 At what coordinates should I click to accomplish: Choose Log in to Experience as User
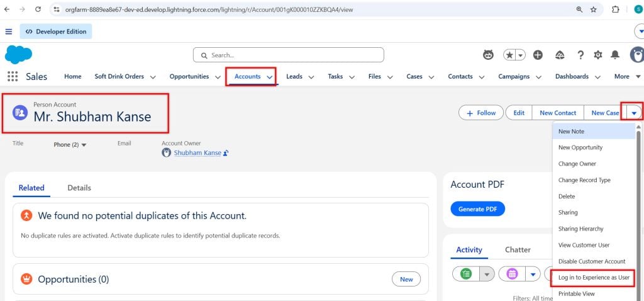(x=594, y=278)
